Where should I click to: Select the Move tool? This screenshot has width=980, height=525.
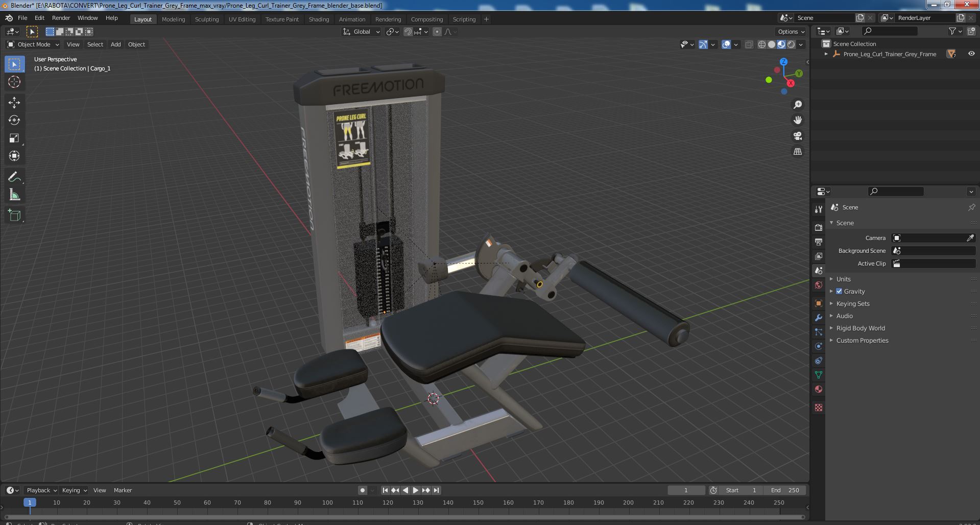point(14,102)
